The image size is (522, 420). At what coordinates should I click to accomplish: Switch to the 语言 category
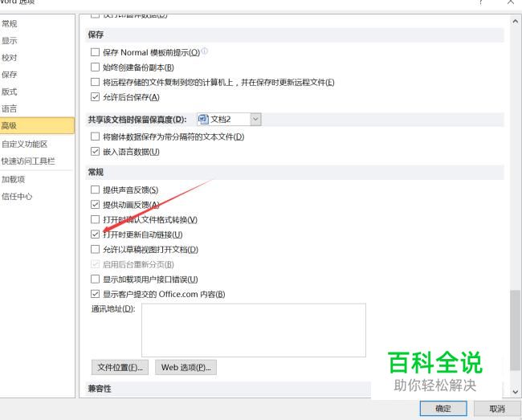coord(10,108)
